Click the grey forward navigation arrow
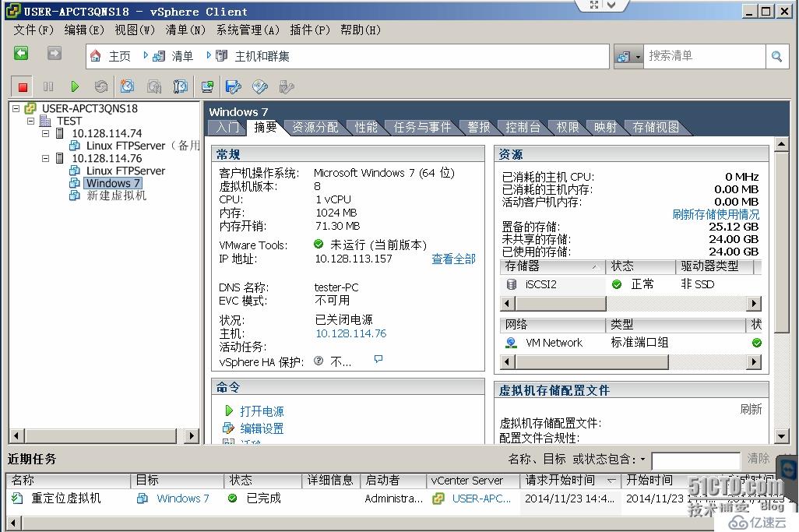799x532 pixels. [x=54, y=54]
